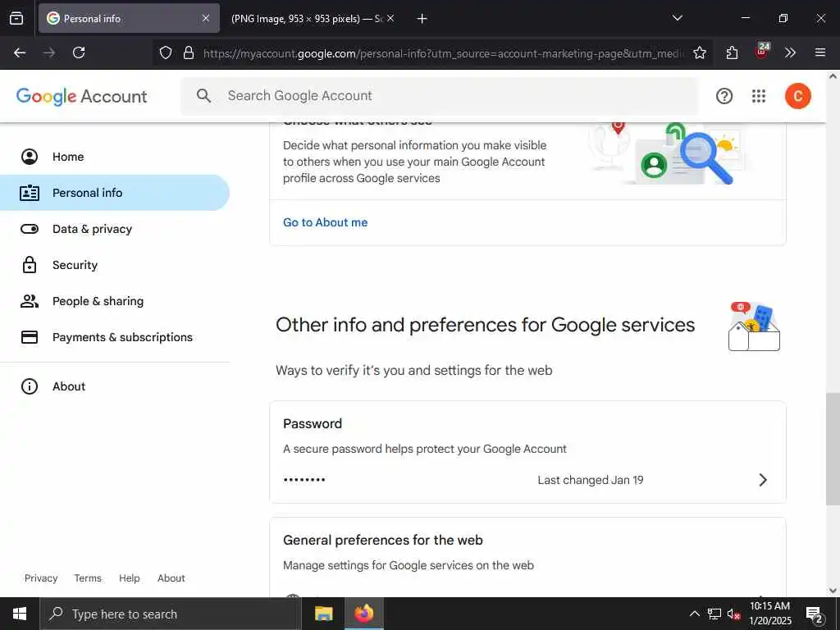Click the search magnifier in Google Account

[203, 96]
